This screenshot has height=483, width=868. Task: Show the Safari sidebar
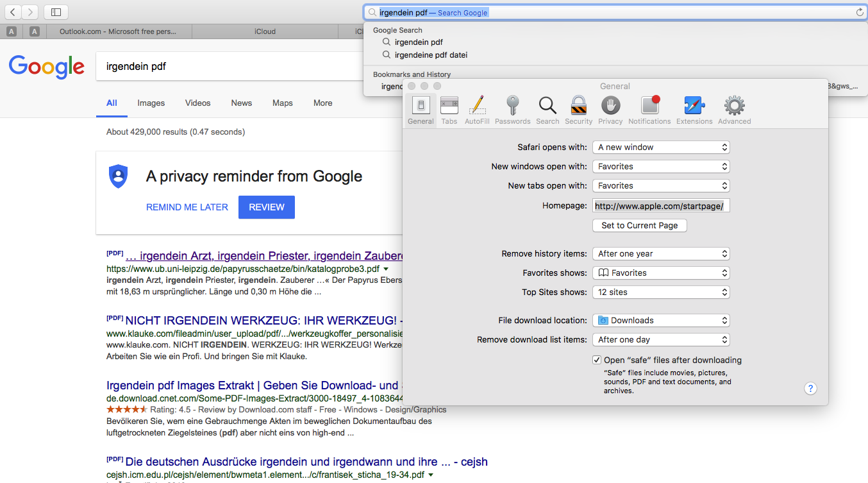tap(56, 12)
